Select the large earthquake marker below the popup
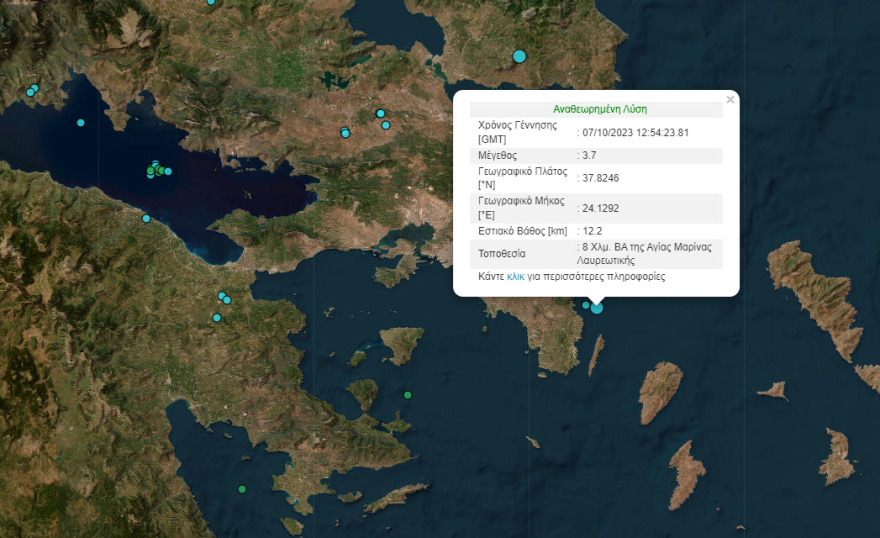Viewport: 880px width, 538px height. pyautogui.click(x=597, y=307)
